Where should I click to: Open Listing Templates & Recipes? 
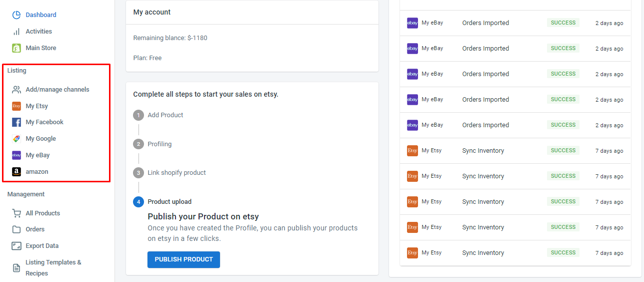pos(53,267)
